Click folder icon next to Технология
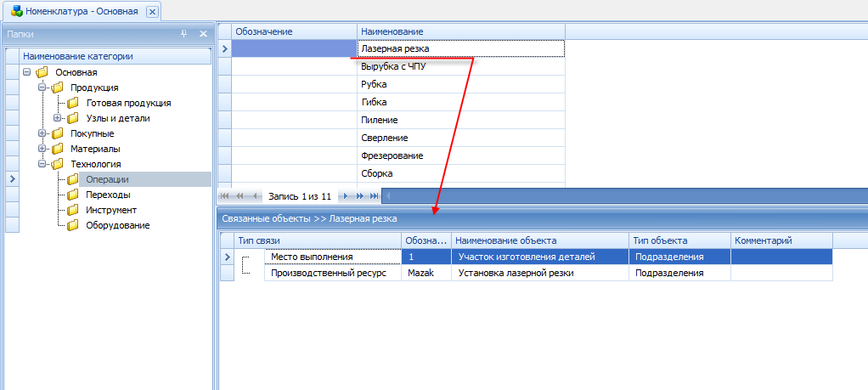 pyautogui.click(x=57, y=164)
